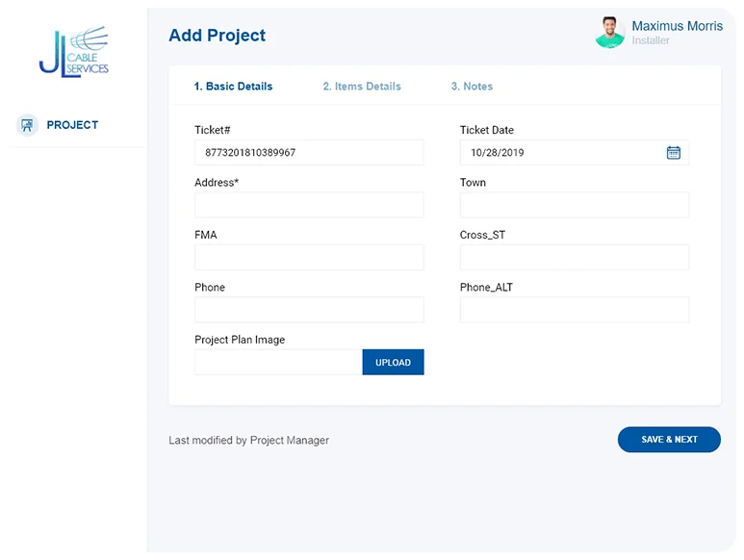
Task: Focus the Ticket# input field
Action: click(x=309, y=153)
